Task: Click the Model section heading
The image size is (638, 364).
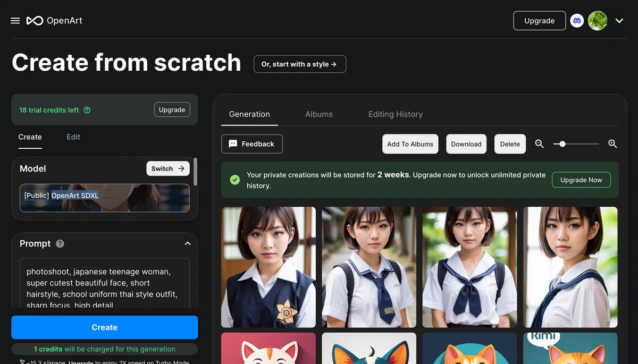Action: point(33,168)
